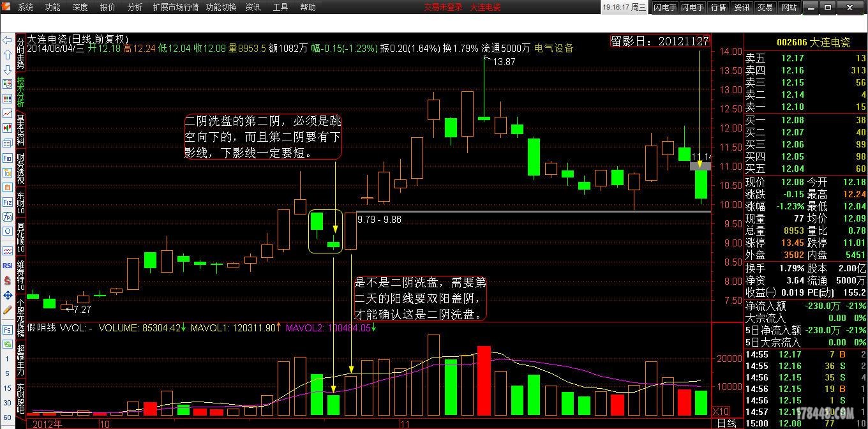Toggle the 60-minute period option

tap(7, 417)
